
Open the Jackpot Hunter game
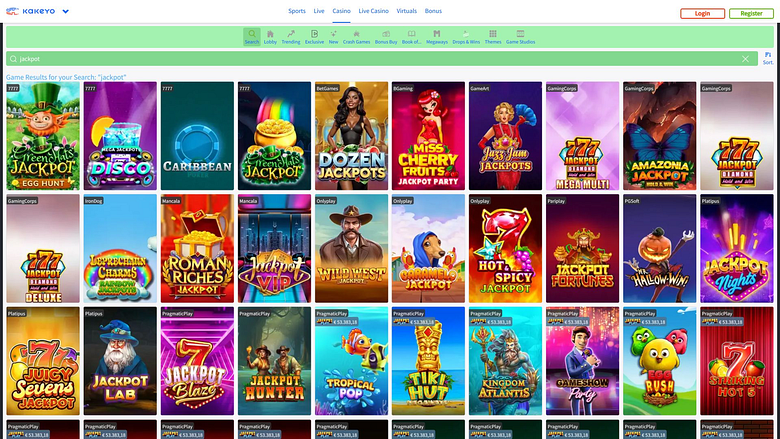tap(274, 361)
